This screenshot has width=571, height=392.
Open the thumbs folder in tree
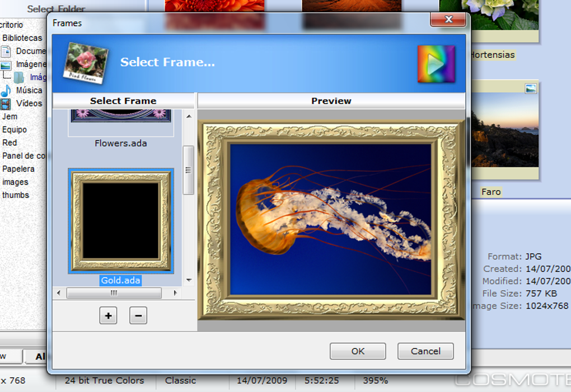coord(16,195)
